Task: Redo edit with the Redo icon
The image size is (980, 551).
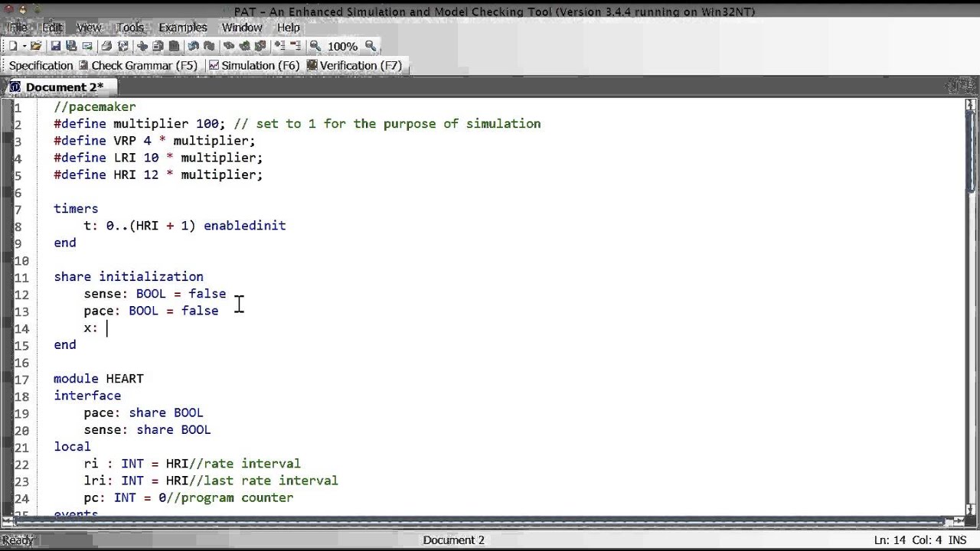Action: [x=209, y=46]
